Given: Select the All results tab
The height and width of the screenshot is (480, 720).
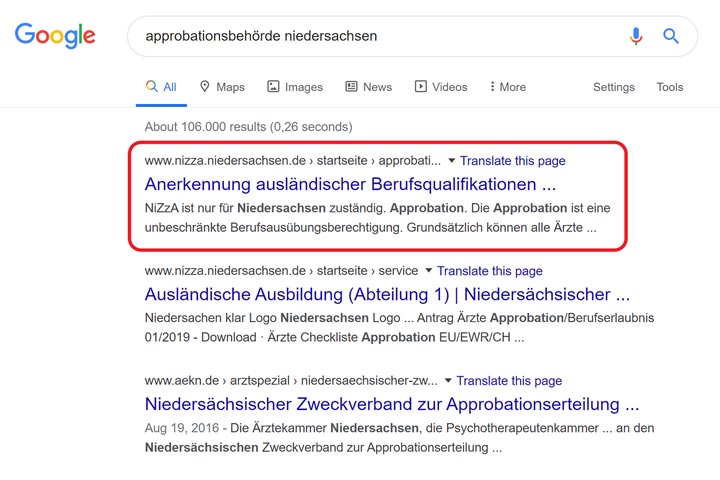Looking at the screenshot, I should pyautogui.click(x=161, y=87).
